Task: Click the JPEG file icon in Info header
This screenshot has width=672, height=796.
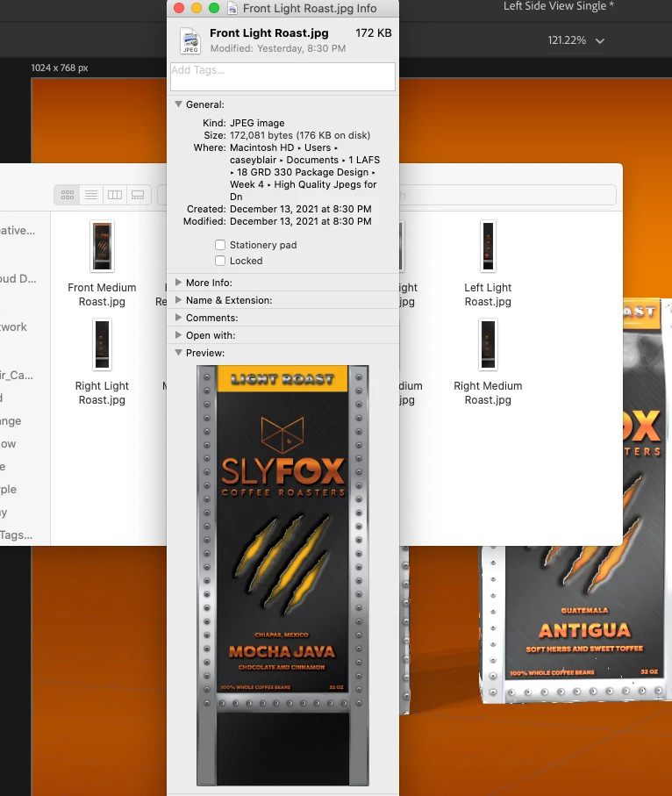Action: [190, 40]
